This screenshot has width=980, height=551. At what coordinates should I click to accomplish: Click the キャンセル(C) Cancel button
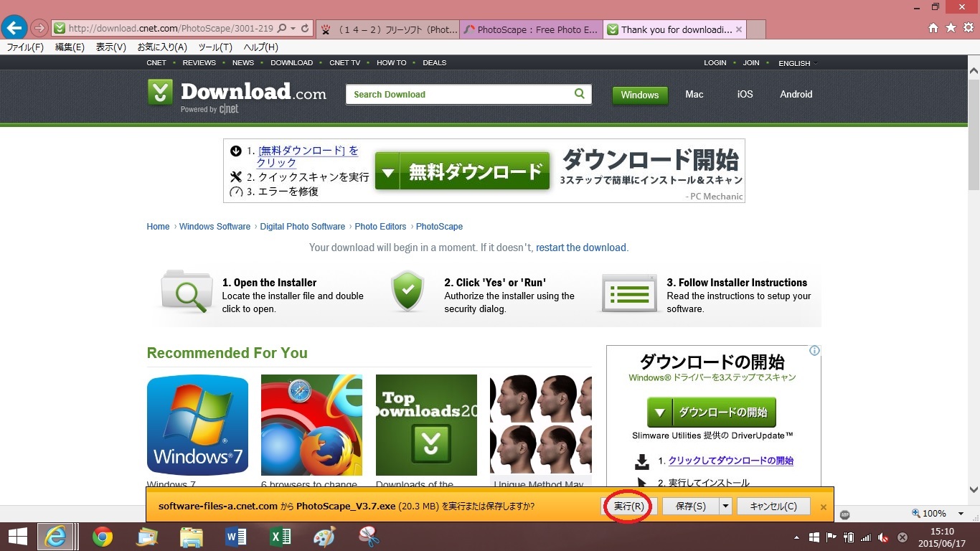click(x=773, y=506)
